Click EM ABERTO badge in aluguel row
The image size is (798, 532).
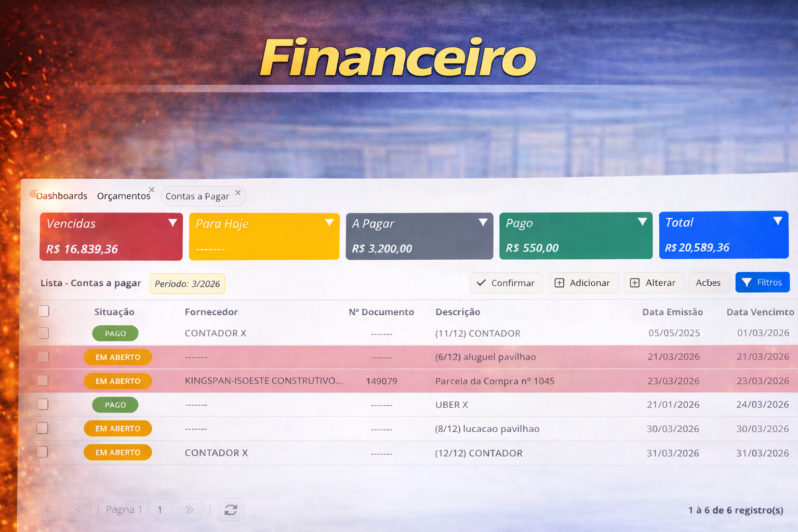(x=118, y=357)
